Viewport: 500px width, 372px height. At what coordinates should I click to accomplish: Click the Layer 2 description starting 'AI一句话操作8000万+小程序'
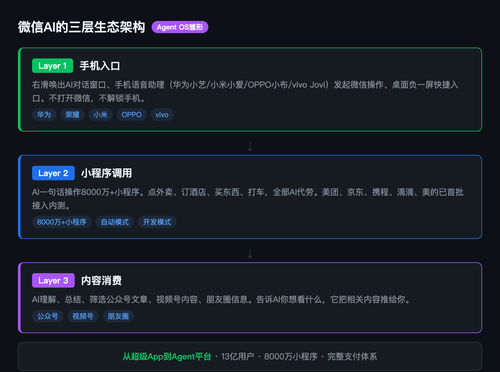[248, 199]
